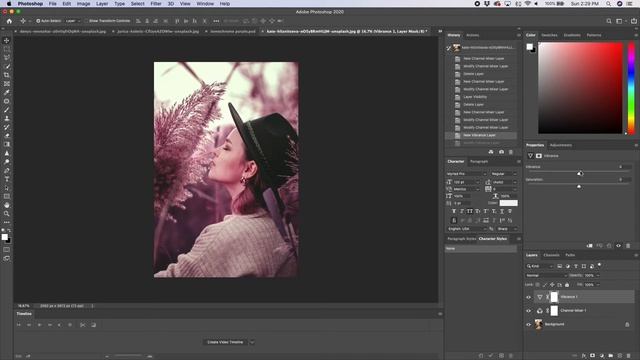Select New Vibrance Layer history state
Image resolution: width=640 pixels, height=360 pixels.
point(481,135)
